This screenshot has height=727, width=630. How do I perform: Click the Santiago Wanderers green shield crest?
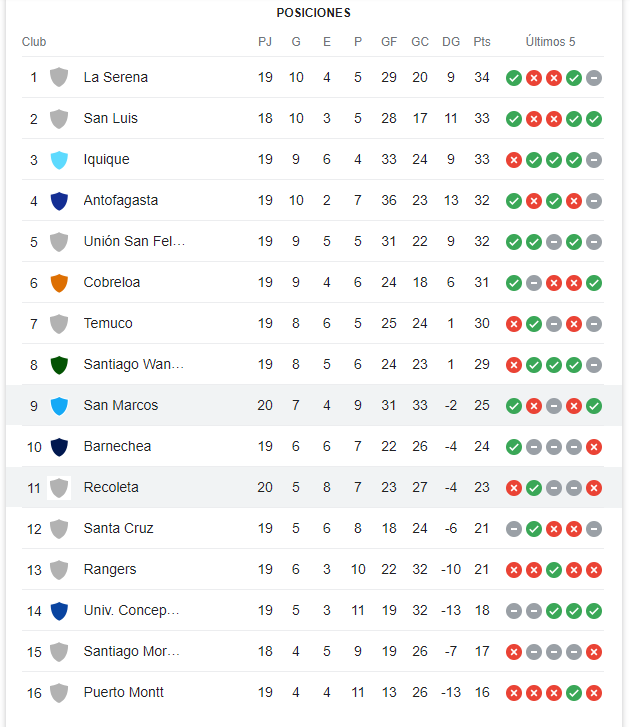59,365
